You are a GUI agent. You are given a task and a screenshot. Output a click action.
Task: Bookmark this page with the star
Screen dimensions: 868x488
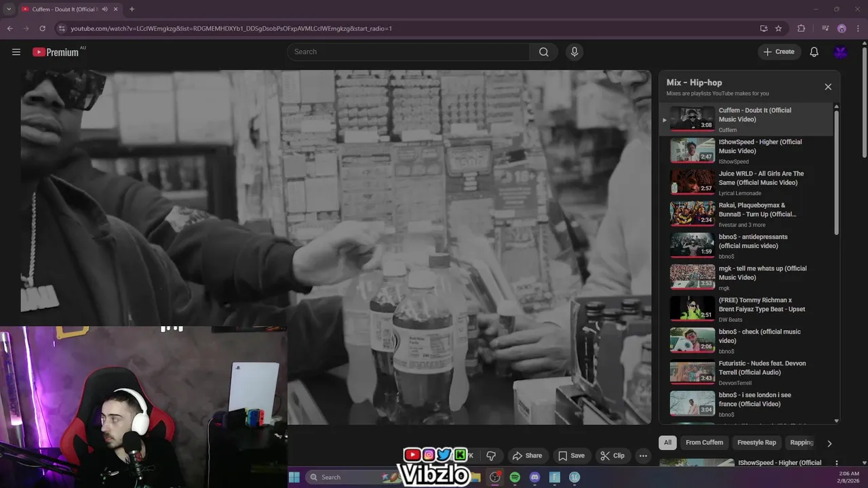pyautogui.click(x=778, y=28)
